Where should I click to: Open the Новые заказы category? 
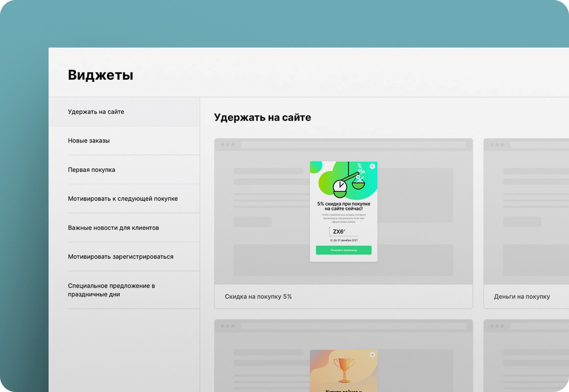coord(124,141)
